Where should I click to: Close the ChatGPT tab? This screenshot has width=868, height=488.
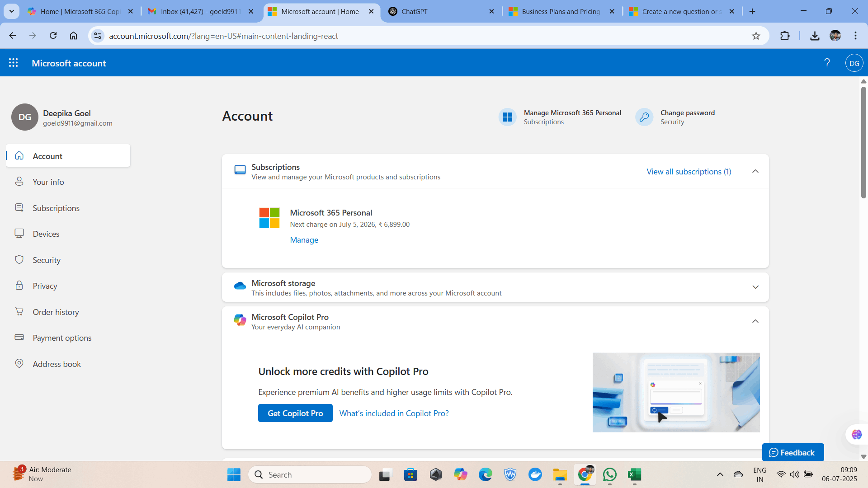(x=491, y=12)
